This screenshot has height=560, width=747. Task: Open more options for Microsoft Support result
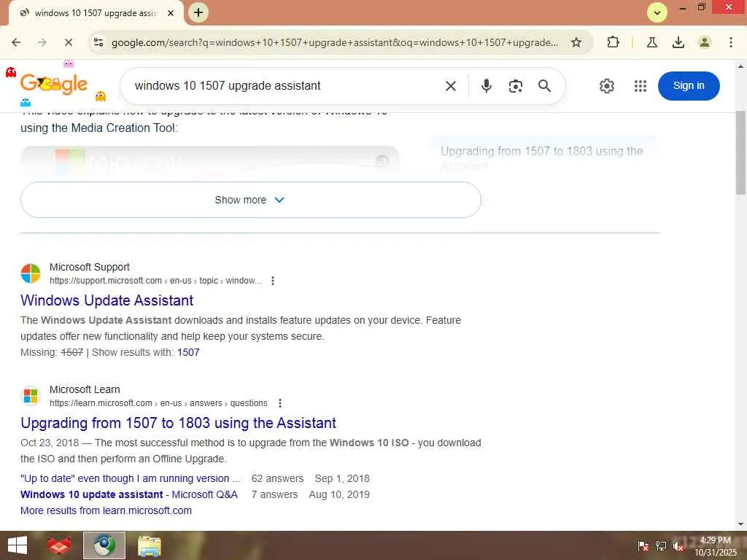pyautogui.click(x=273, y=281)
